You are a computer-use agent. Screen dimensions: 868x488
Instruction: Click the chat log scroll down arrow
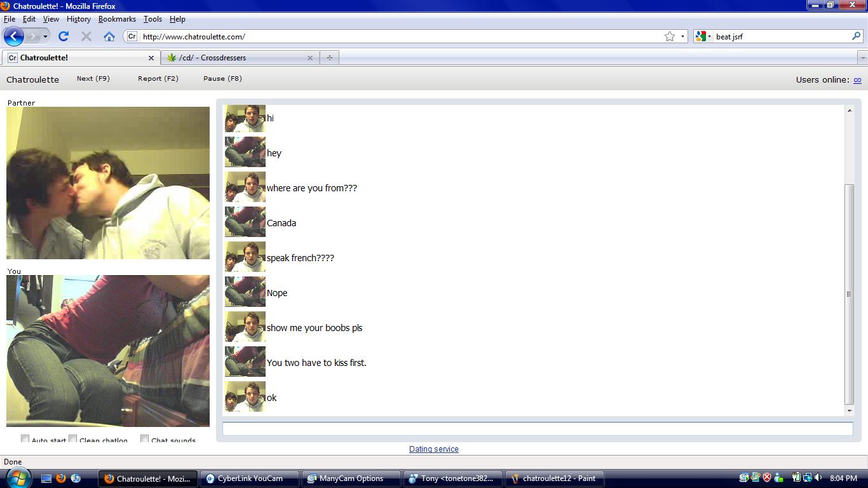[849, 411]
